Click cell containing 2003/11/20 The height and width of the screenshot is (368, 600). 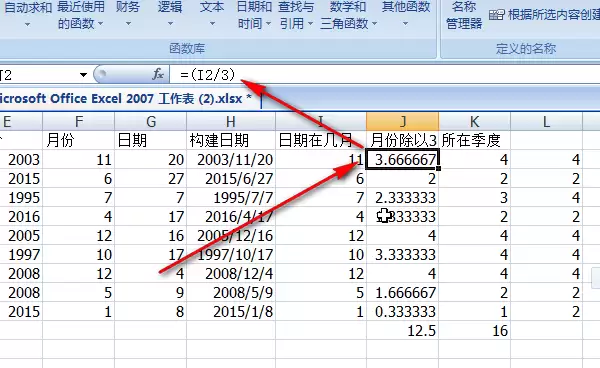[x=231, y=160]
